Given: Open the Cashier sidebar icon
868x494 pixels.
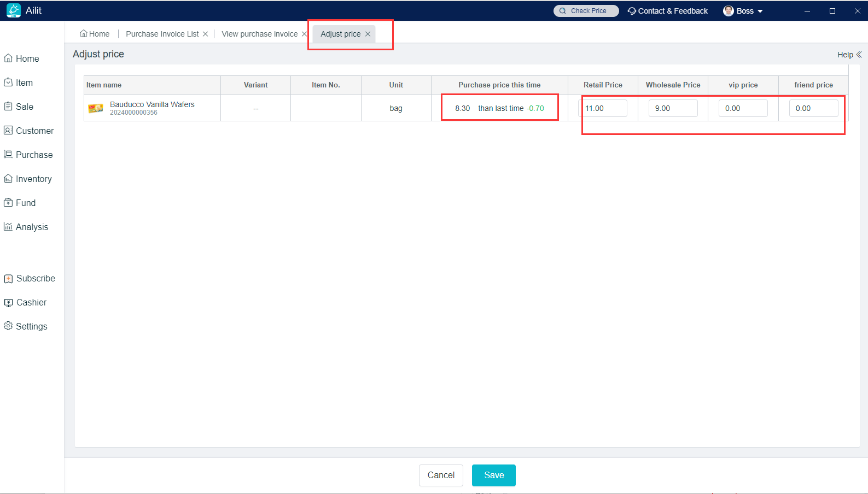Looking at the screenshot, I should (8, 302).
